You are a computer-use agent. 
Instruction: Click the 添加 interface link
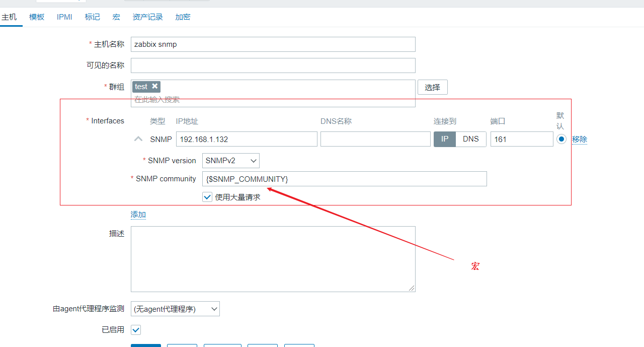pyautogui.click(x=138, y=215)
